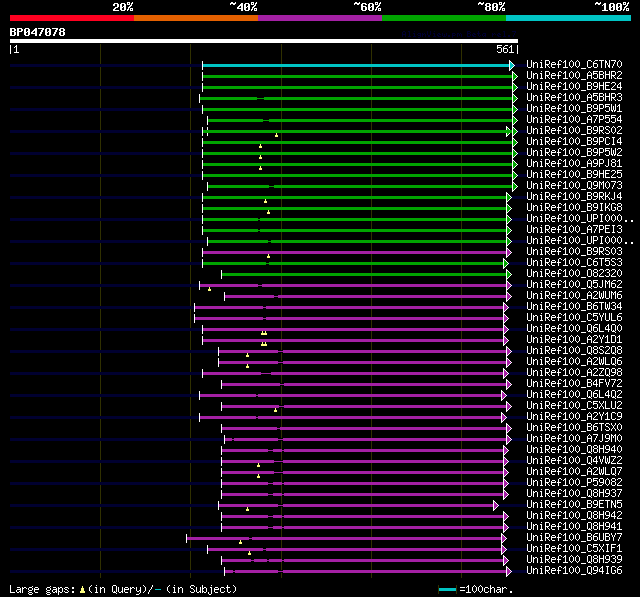Click the UniRef100_Q94IG6 hit label

(x=574, y=571)
